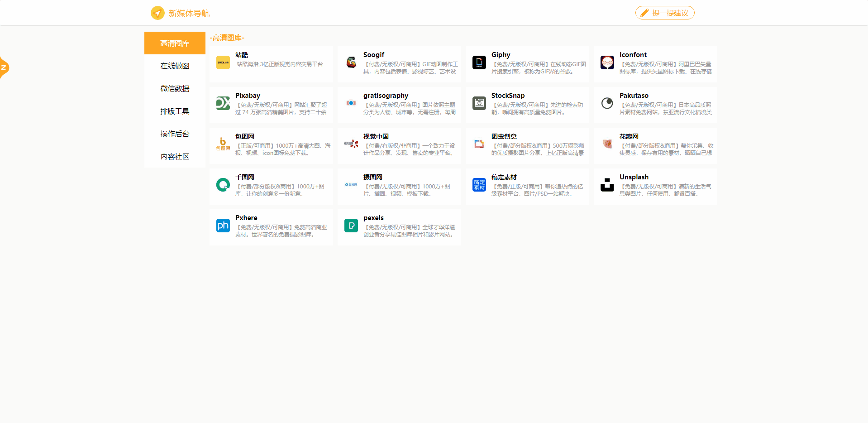Open the 包图网 title link
868x423 pixels.
tap(245, 136)
